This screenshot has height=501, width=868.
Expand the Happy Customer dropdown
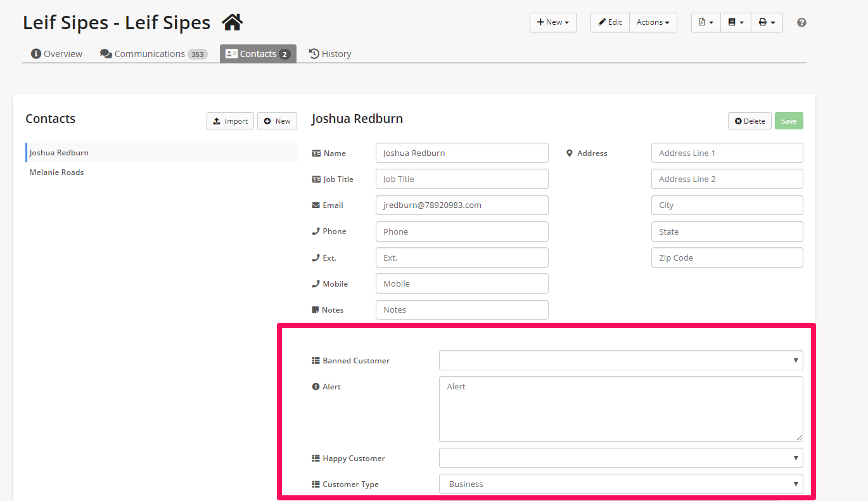coord(620,458)
